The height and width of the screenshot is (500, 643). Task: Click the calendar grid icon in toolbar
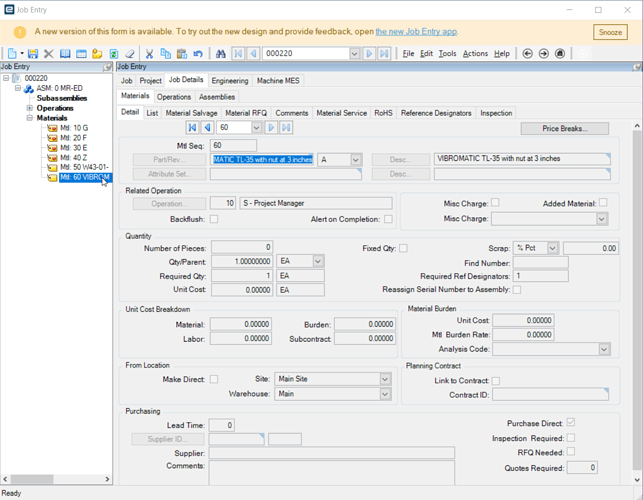[81, 54]
